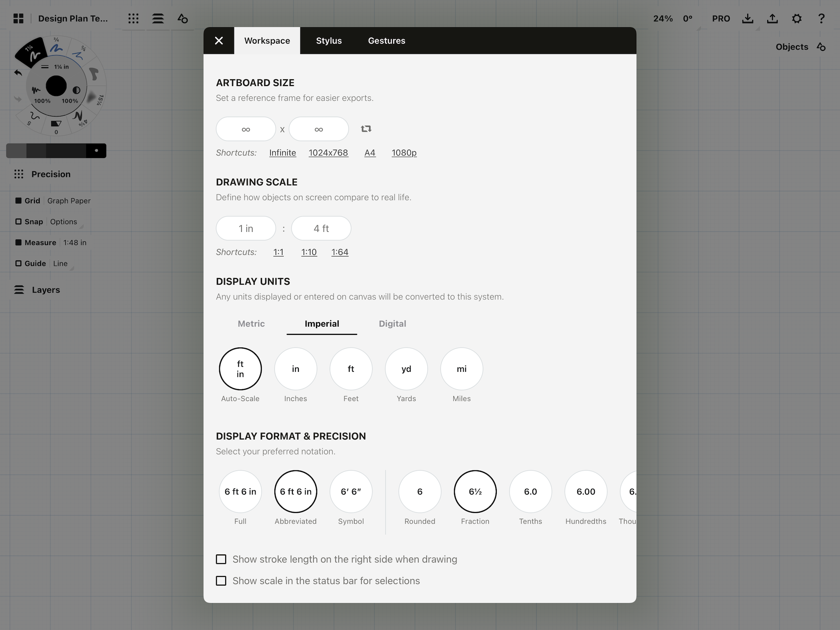Select the Inches unit option
This screenshot has width=840, height=630.
tap(296, 369)
